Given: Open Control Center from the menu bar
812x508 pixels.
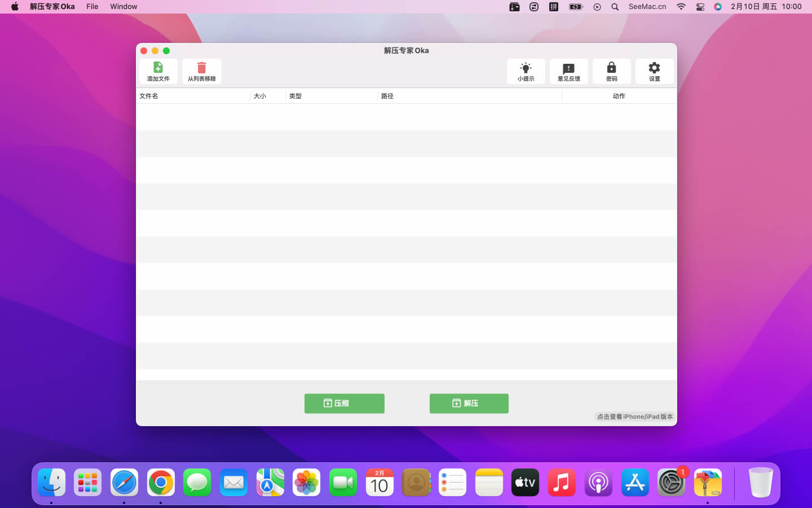Looking at the screenshot, I should (x=700, y=7).
